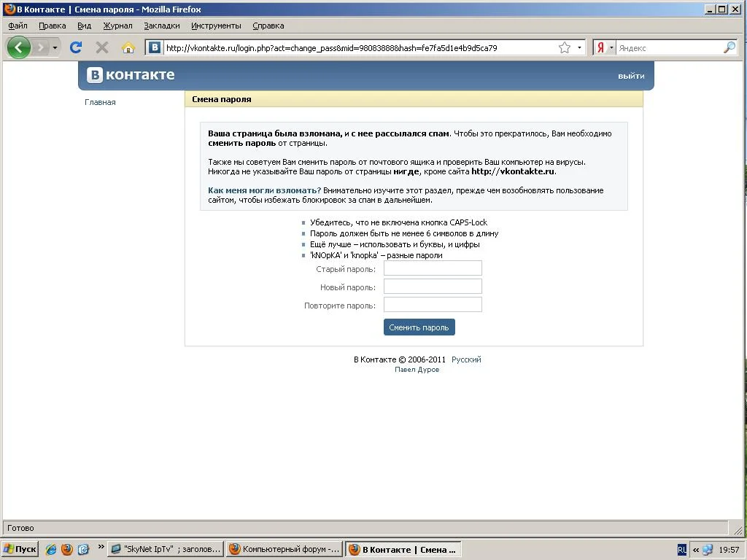The image size is (747, 560).
Task: Switch to В Контакте taskbar window
Action: tap(403, 549)
